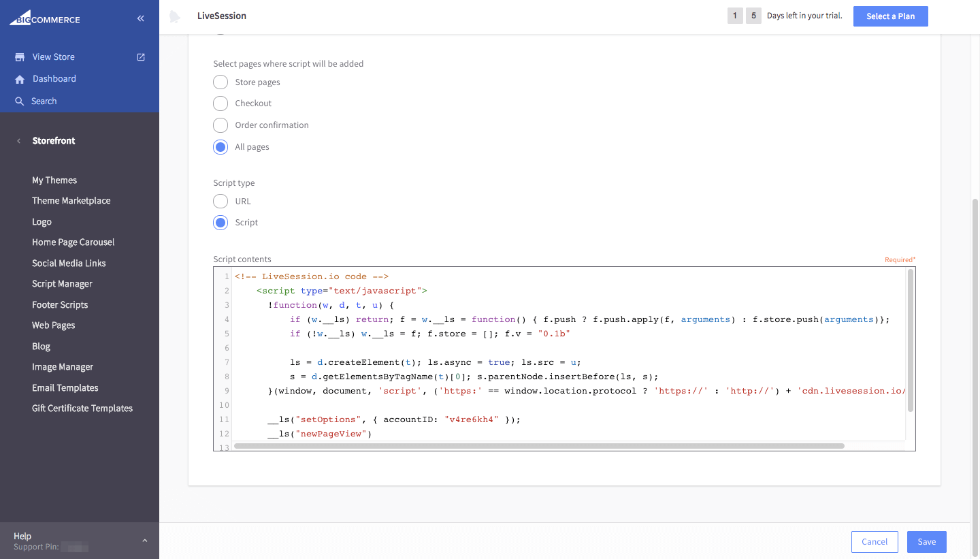Viewport: 980px width, 559px height.
Task: Choose Store pages for script placement
Action: tap(220, 81)
